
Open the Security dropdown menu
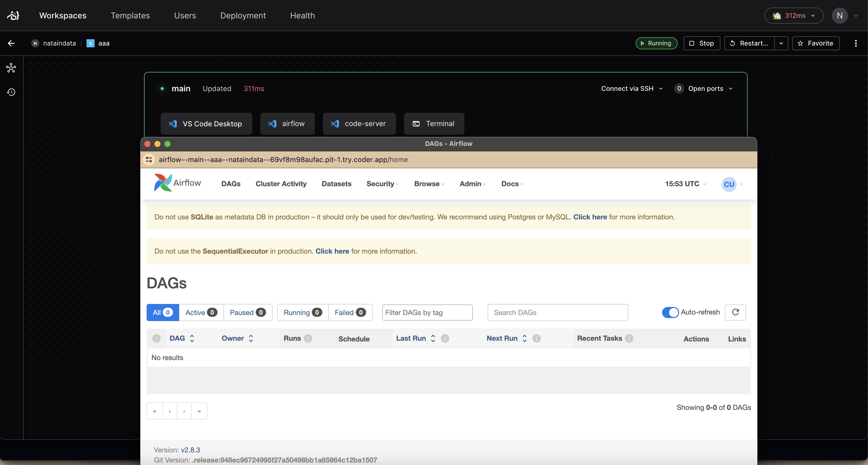tap(382, 184)
